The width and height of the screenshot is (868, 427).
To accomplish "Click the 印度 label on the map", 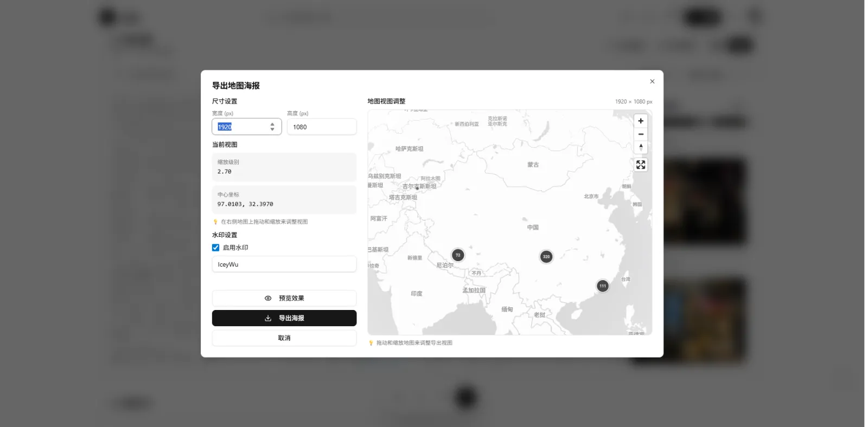I will pos(417,294).
